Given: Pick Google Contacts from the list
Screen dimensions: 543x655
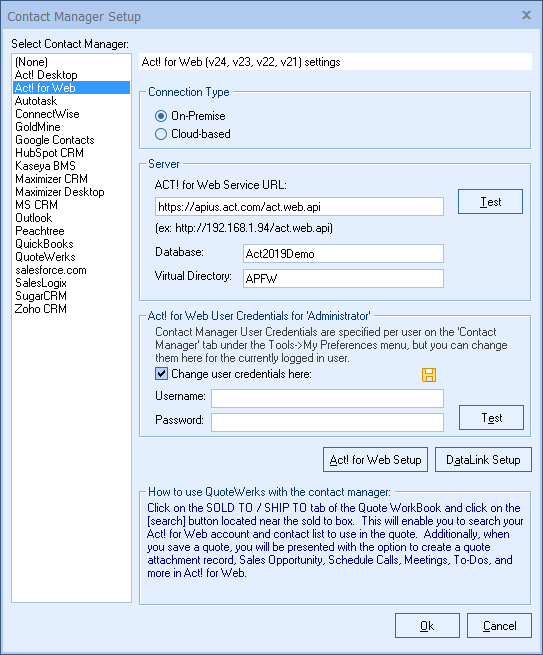Looking at the screenshot, I should [71, 140].
